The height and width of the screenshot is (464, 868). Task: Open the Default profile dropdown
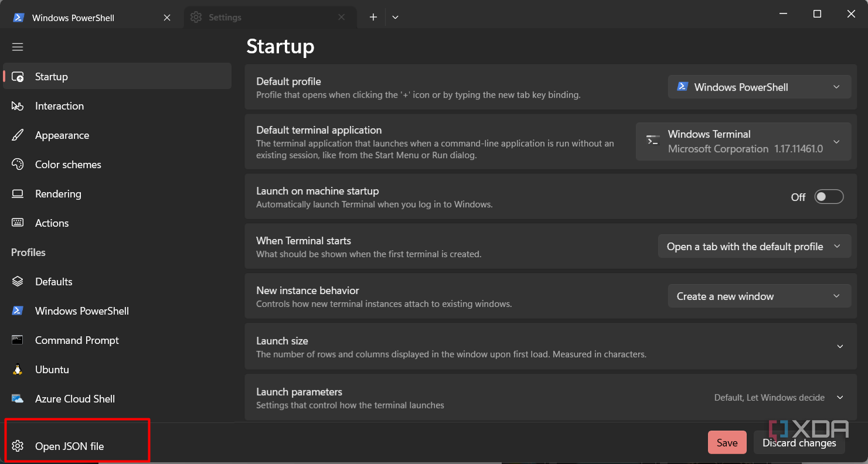click(759, 87)
